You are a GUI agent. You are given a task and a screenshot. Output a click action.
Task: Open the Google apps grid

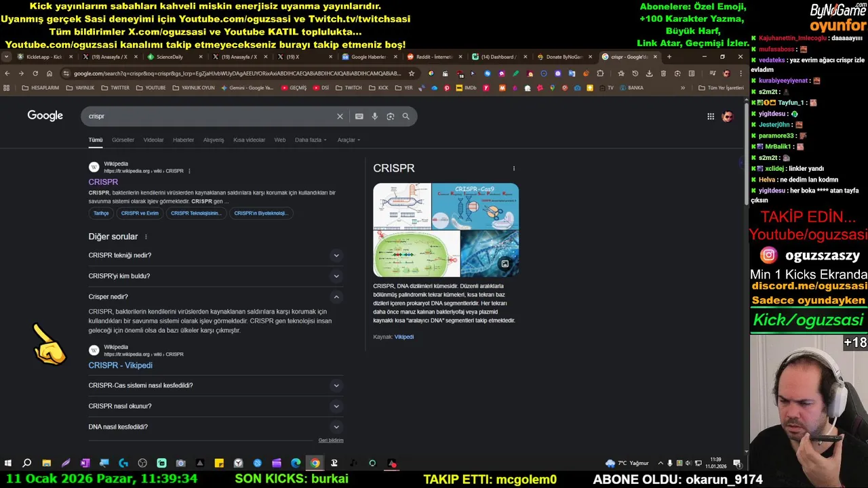point(711,117)
